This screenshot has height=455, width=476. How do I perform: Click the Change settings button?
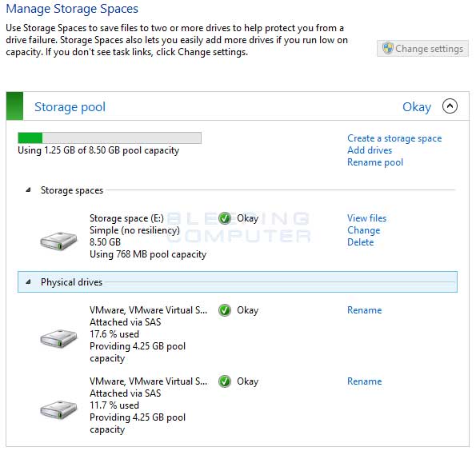click(422, 48)
